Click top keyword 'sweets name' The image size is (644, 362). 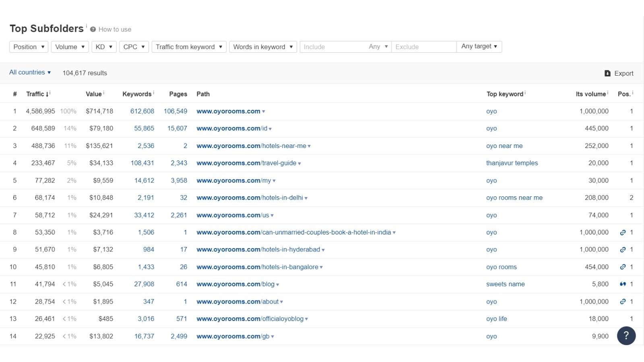pos(506,284)
